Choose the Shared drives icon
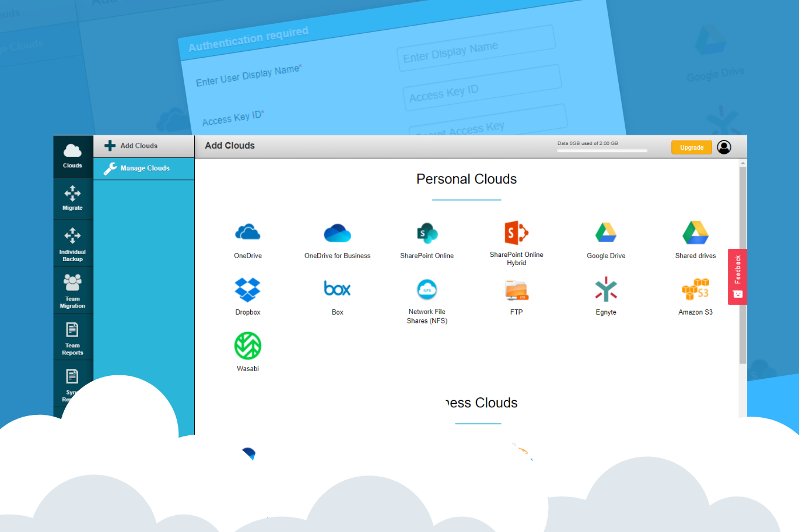 (695, 232)
